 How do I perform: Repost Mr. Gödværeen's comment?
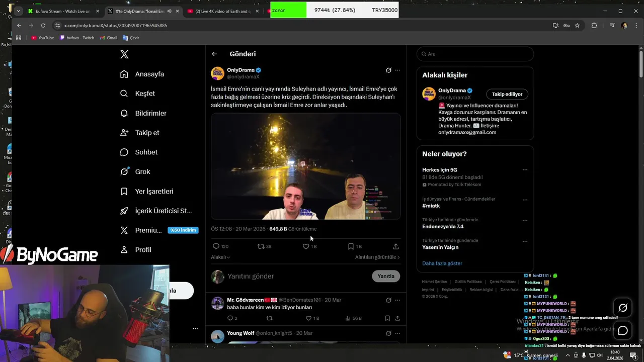[x=269, y=318]
